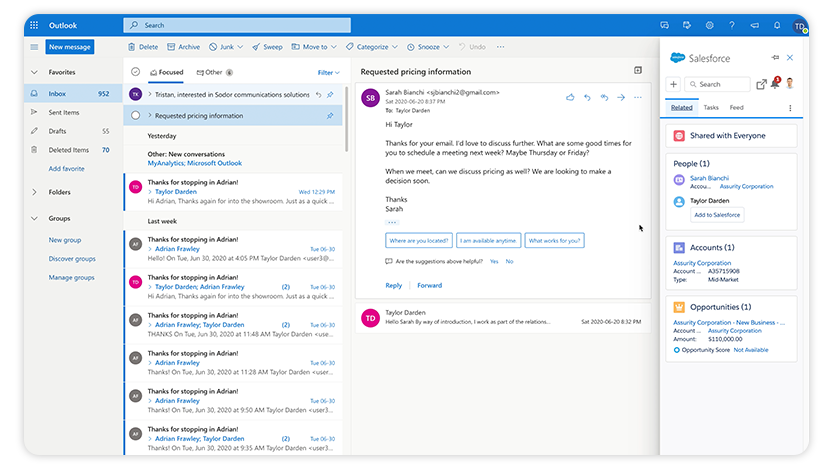Expand the Folders section

[x=35, y=192]
